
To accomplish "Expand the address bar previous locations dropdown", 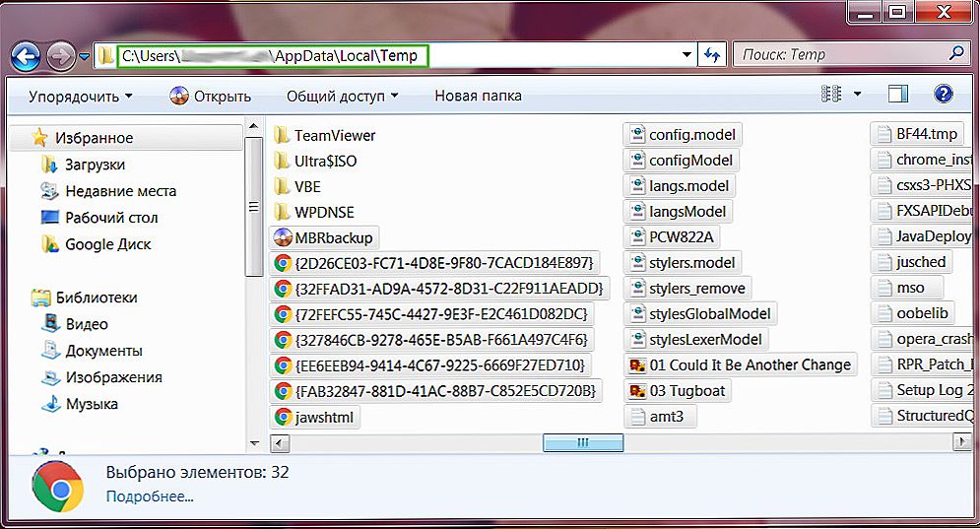I will coord(686,55).
